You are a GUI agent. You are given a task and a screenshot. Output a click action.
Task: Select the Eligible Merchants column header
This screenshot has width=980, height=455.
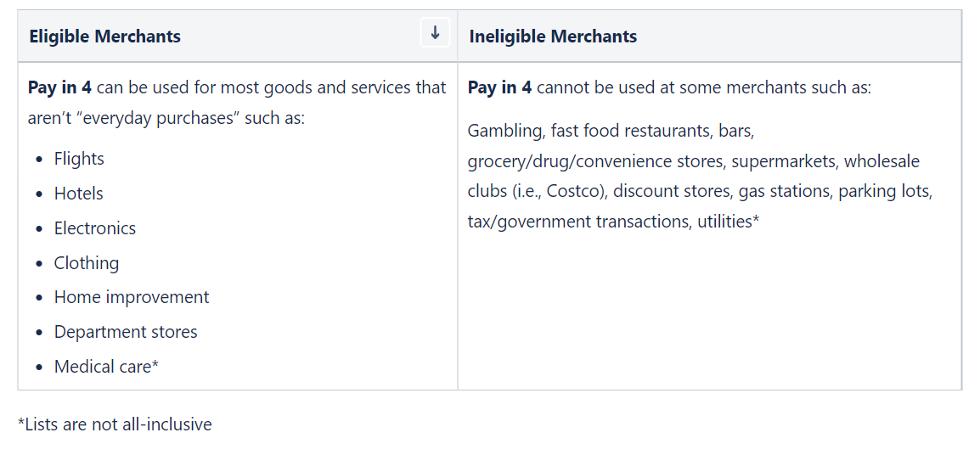coord(105,37)
